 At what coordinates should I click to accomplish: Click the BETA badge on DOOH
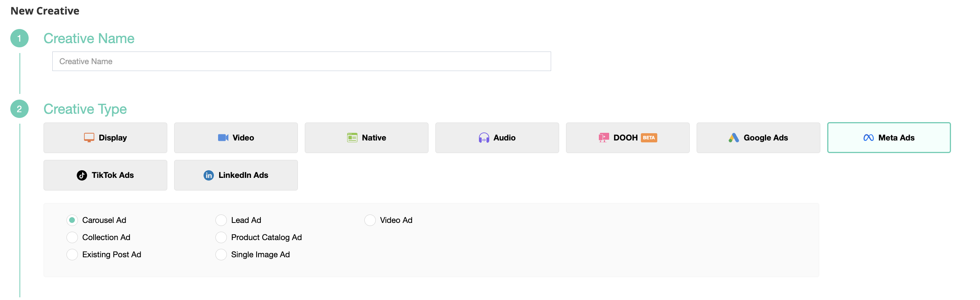649,138
